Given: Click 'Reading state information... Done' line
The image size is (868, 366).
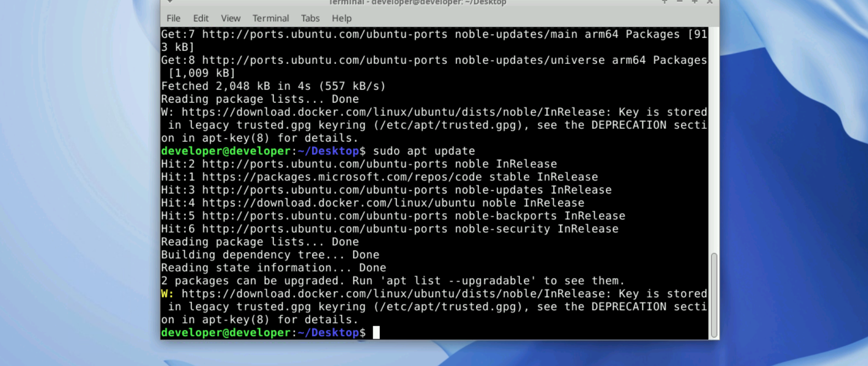Looking at the screenshot, I should (273, 268).
